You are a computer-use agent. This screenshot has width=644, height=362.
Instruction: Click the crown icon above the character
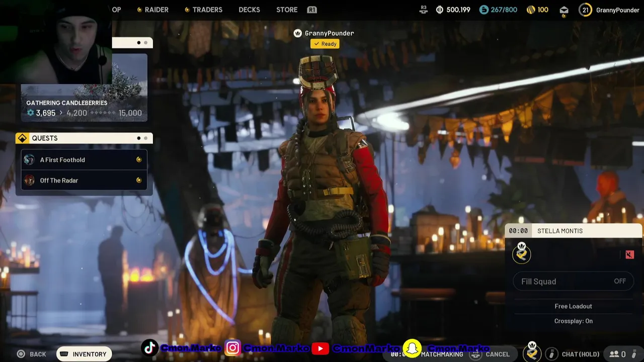(297, 33)
